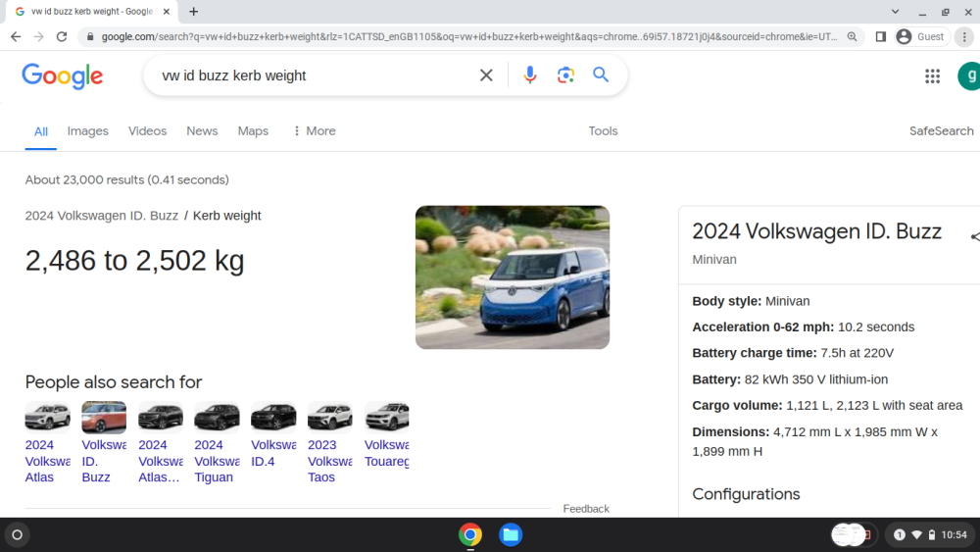Open the ChromeOS launcher circle
980x552 pixels.
18,535
